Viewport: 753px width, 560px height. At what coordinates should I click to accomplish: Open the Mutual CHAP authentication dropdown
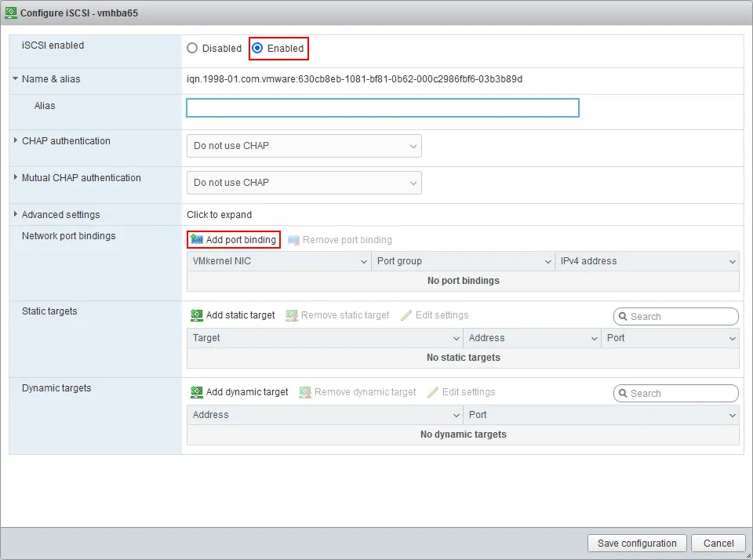(x=304, y=182)
